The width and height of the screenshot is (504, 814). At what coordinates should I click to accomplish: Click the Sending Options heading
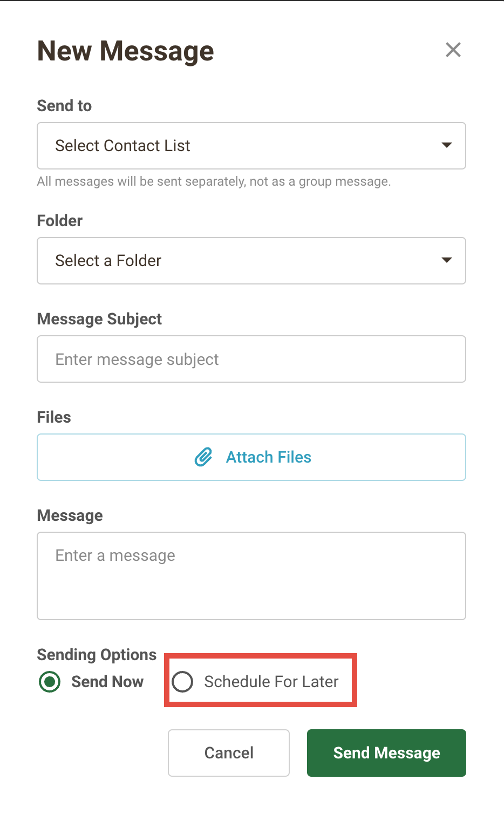pos(97,655)
